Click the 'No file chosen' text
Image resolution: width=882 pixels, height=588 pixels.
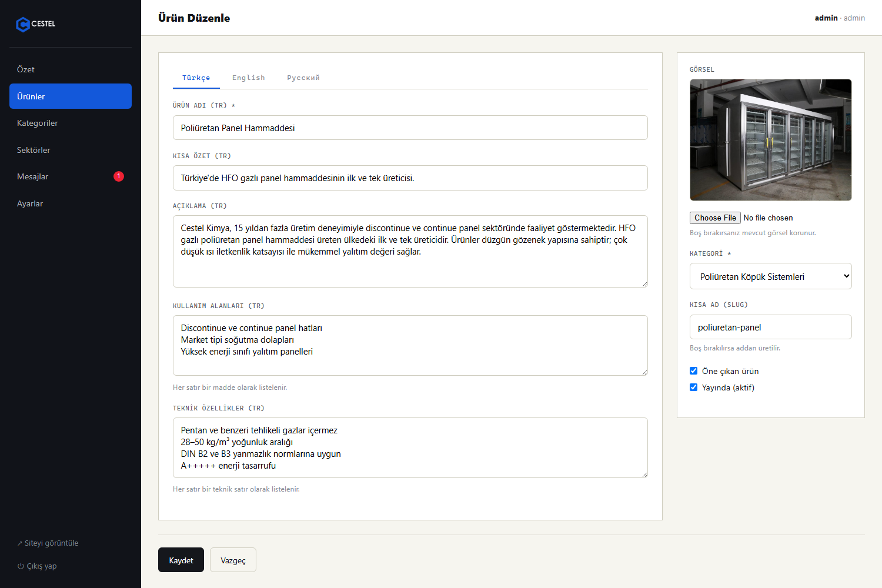pos(768,218)
